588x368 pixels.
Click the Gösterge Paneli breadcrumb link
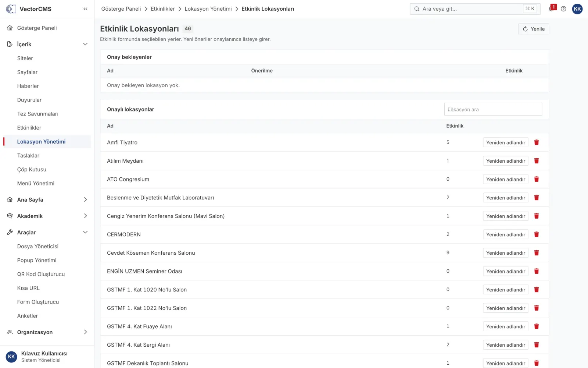[121, 9]
